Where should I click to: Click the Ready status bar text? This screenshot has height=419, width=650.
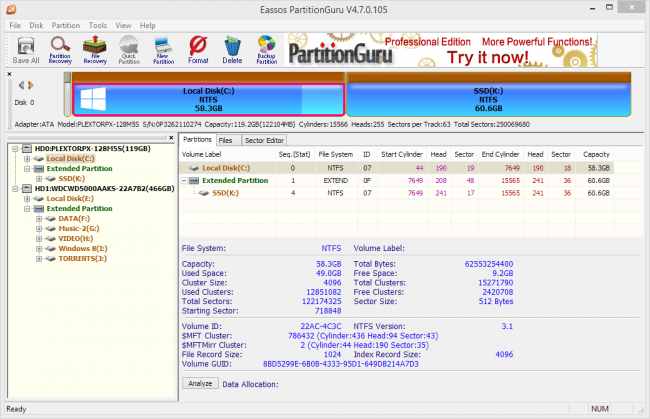click(x=16, y=409)
